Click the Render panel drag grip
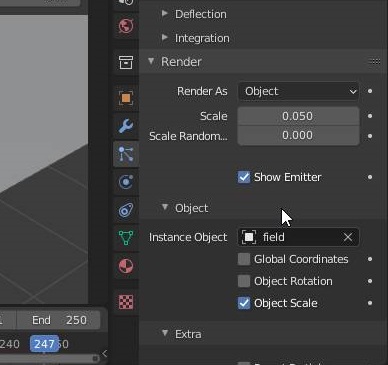Screen dimensions: 388x365 click(x=375, y=62)
